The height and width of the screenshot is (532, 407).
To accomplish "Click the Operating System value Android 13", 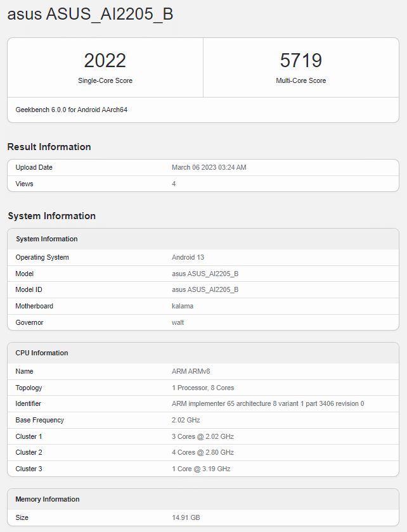I will [x=188, y=257].
